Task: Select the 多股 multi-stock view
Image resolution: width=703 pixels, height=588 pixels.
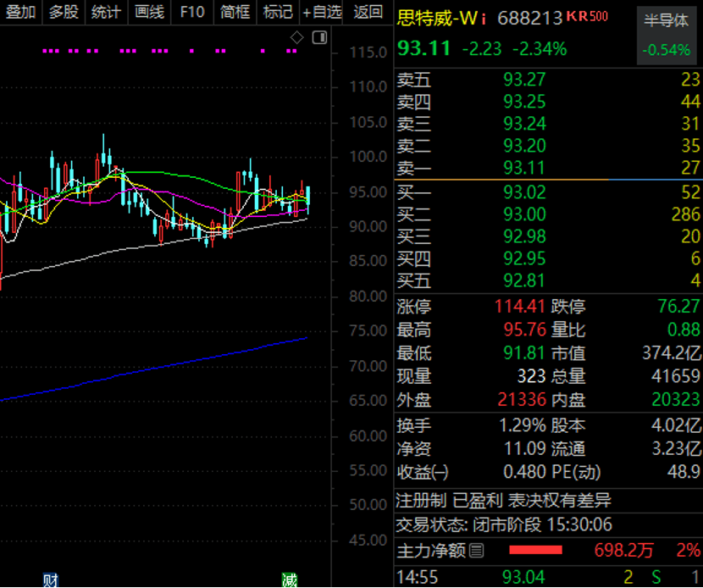Action: point(64,12)
